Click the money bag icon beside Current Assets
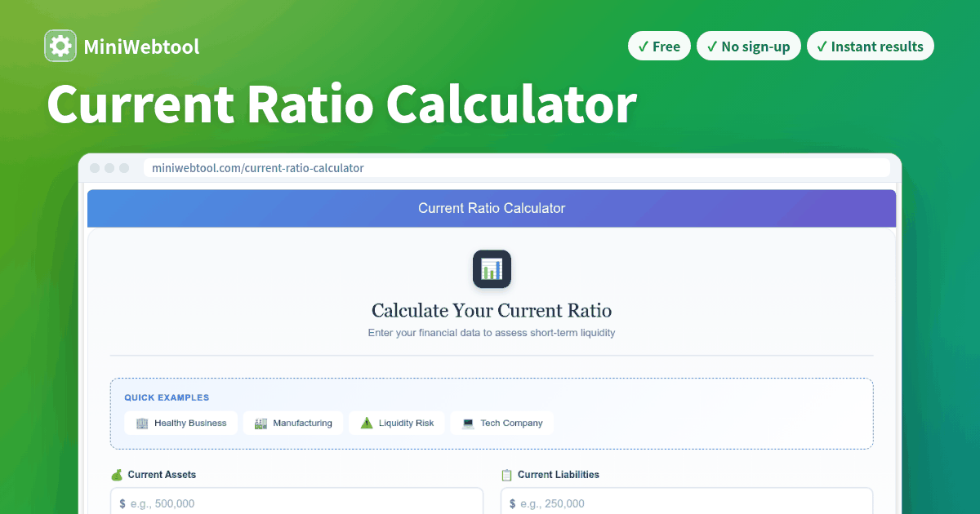Viewport: 980px width, 514px height. pos(117,475)
